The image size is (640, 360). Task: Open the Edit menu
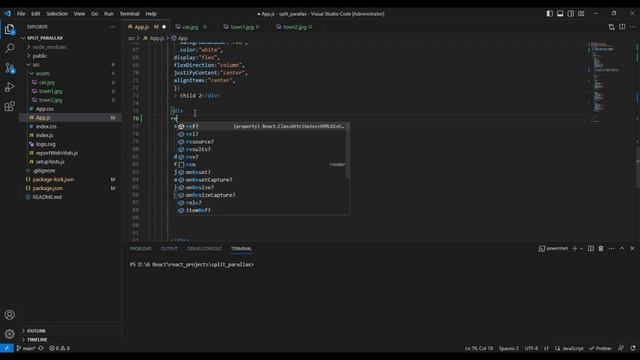coord(36,13)
